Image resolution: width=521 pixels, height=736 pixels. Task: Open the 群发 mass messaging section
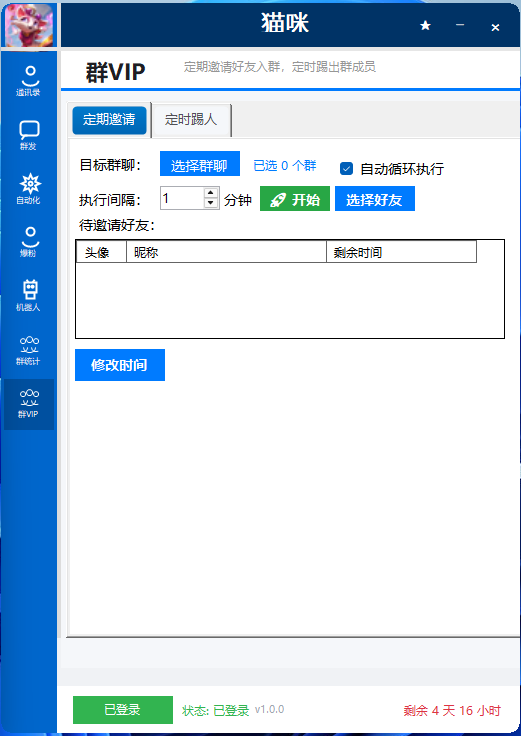click(29, 136)
